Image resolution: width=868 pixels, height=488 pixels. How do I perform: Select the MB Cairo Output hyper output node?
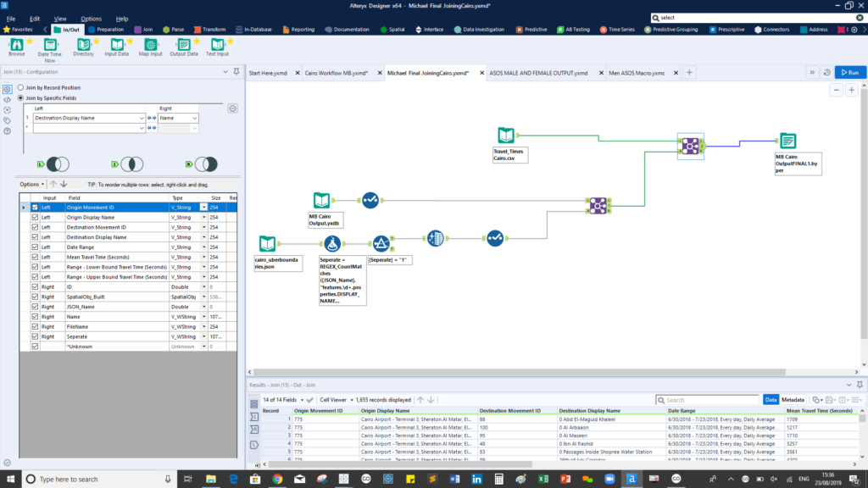[788, 141]
